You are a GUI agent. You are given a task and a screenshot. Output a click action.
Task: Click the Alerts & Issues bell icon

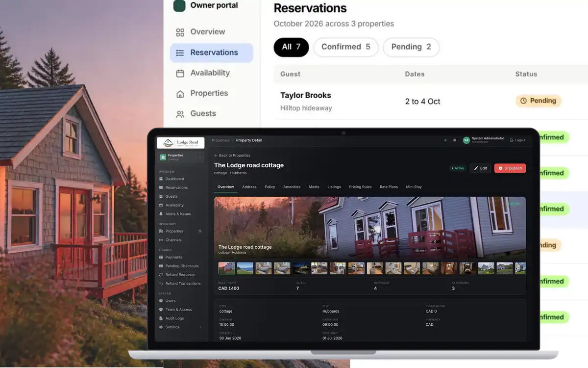click(161, 214)
